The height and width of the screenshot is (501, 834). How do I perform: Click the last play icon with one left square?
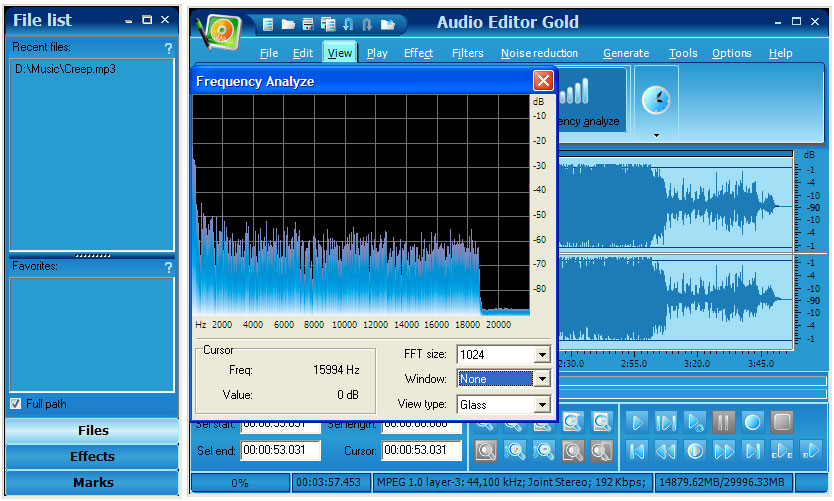[811, 451]
